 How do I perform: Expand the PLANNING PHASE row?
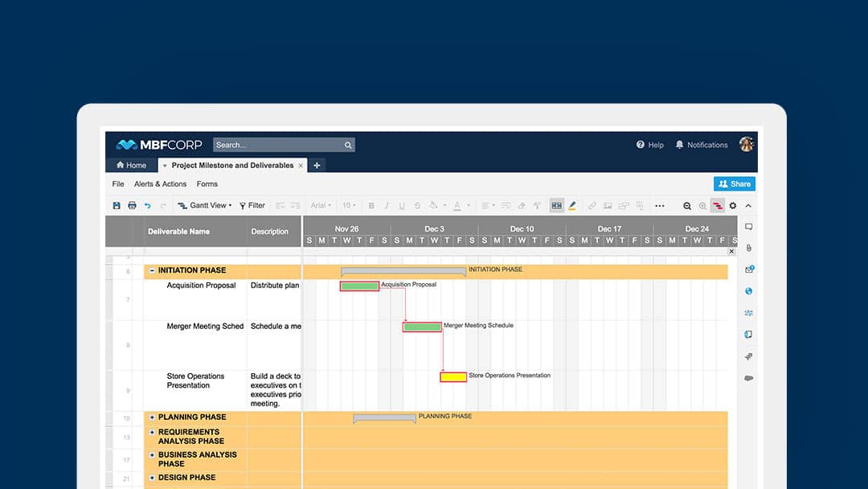[152, 417]
